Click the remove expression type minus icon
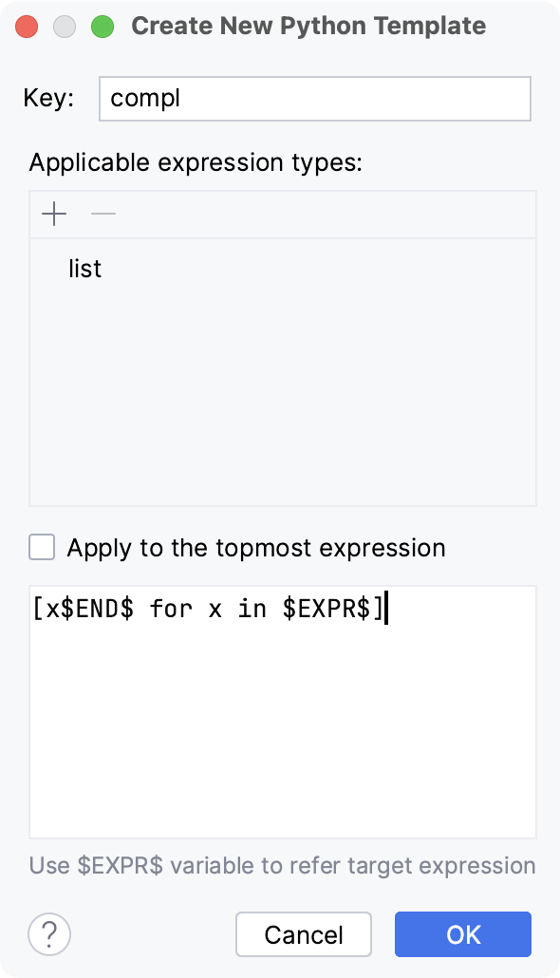Screen dimensions: 560x978 (103, 214)
